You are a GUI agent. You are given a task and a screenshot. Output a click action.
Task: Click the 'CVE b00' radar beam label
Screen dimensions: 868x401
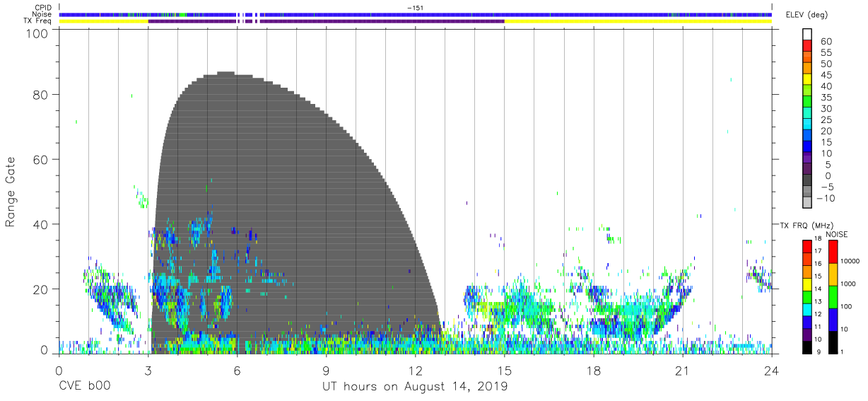(x=85, y=387)
